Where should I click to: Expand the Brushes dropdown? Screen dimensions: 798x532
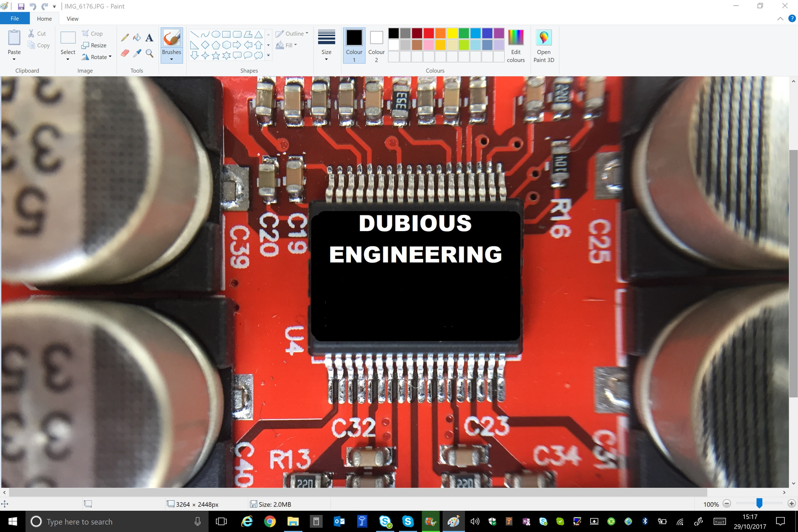(172, 59)
